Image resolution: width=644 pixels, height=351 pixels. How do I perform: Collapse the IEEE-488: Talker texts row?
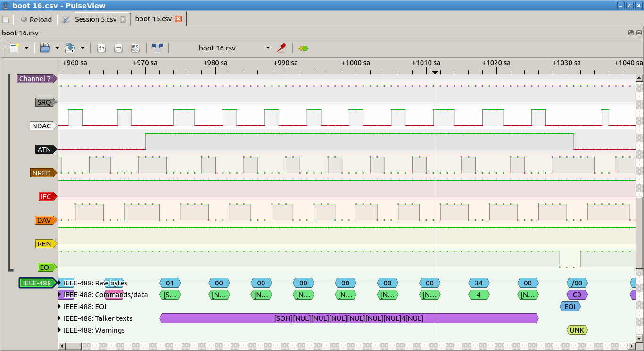point(60,318)
